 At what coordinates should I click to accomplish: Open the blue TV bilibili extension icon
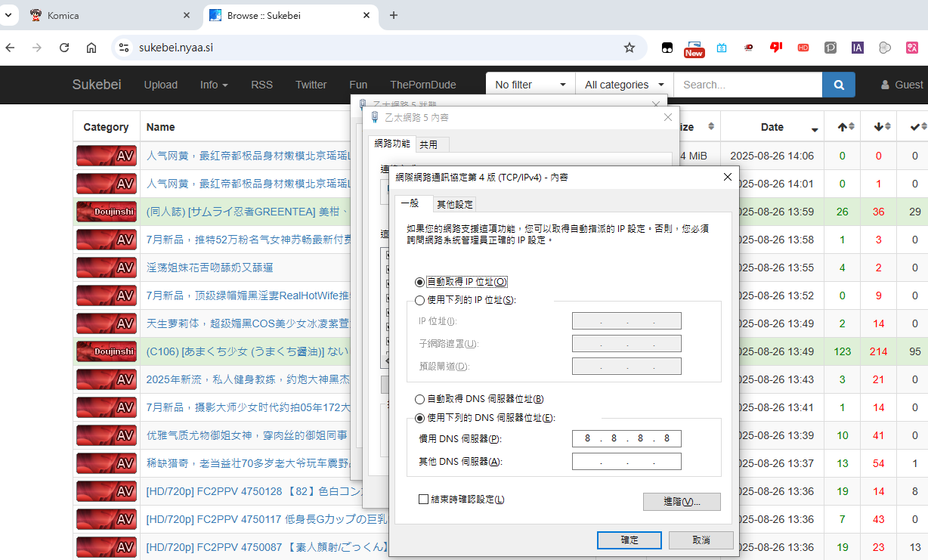click(x=722, y=48)
